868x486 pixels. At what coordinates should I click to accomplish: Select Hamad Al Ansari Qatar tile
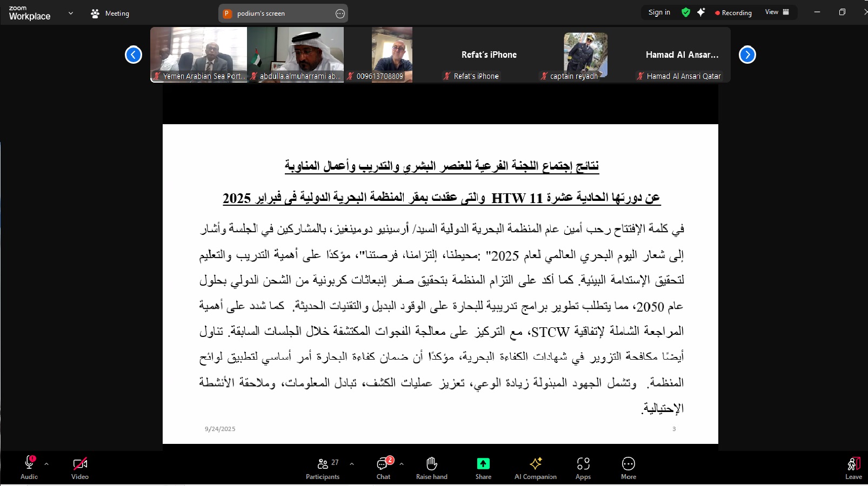pyautogui.click(x=682, y=55)
